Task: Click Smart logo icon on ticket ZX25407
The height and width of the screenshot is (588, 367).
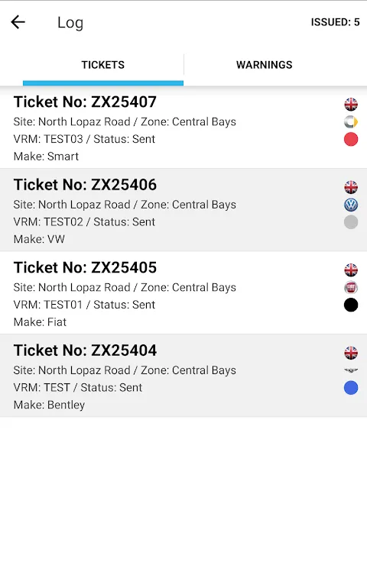Action: click(x=351, y=122)
